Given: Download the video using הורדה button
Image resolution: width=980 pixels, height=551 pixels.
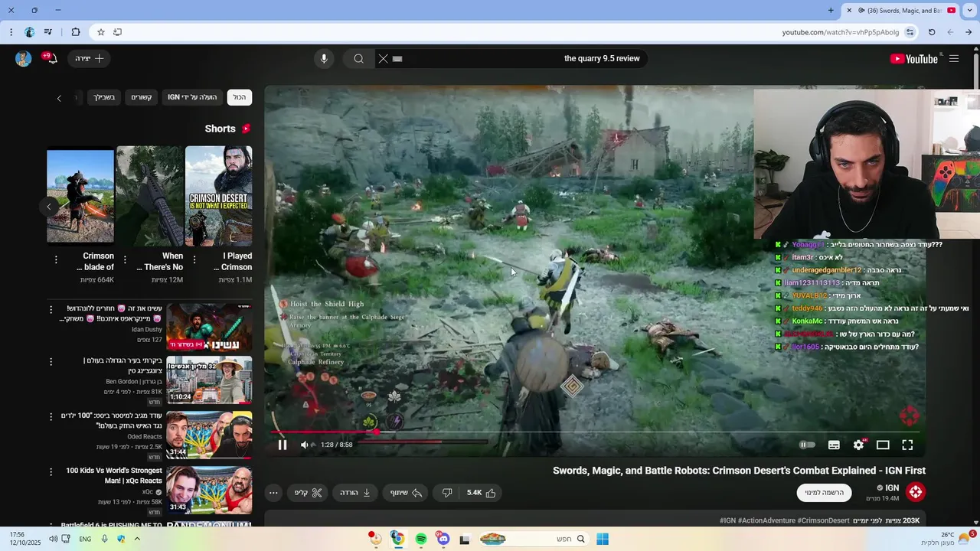Looking at the screenshot, I should [355, 493].
